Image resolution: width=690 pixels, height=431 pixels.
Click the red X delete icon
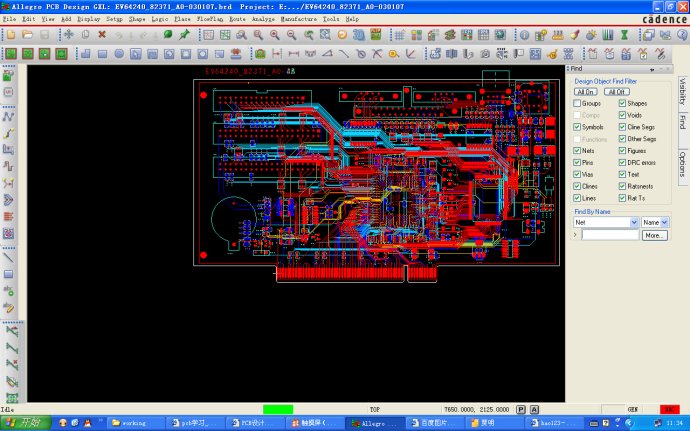(x=101, y=35)
